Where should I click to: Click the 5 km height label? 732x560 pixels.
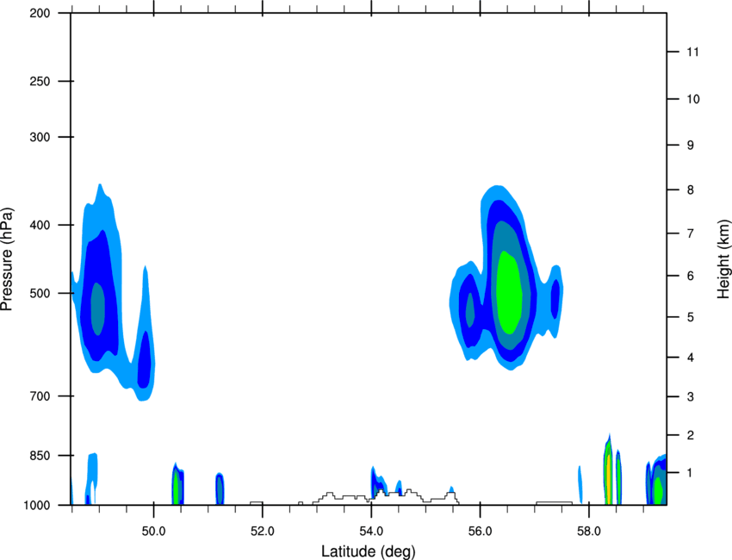click(691, 317)
